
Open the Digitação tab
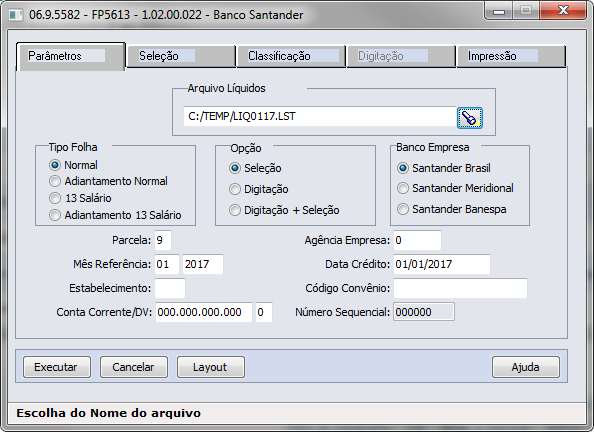401,56
